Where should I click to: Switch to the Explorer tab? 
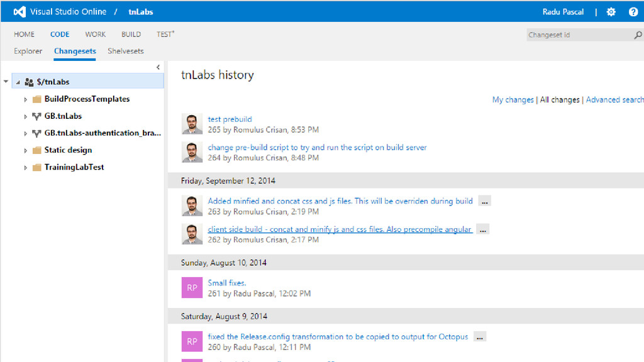28,52
